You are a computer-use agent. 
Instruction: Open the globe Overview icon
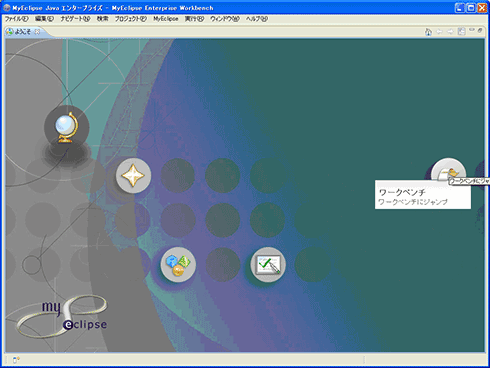pyautogui.click(x=67, y=127)
